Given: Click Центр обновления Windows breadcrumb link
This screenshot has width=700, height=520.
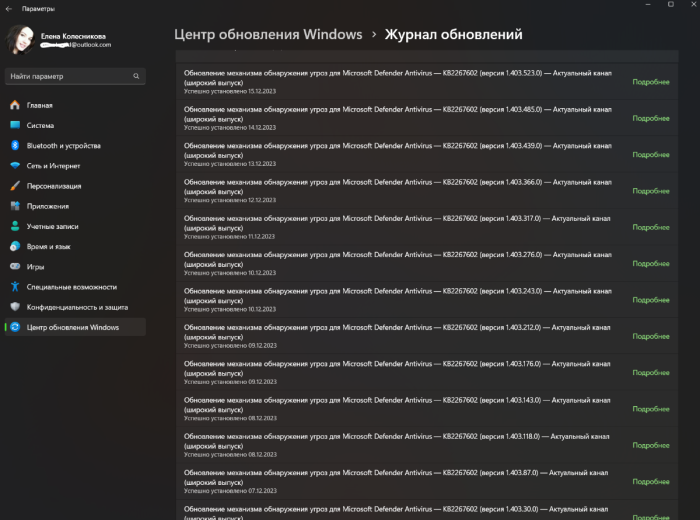Looking at the screenshot, I should pos(268,34).
